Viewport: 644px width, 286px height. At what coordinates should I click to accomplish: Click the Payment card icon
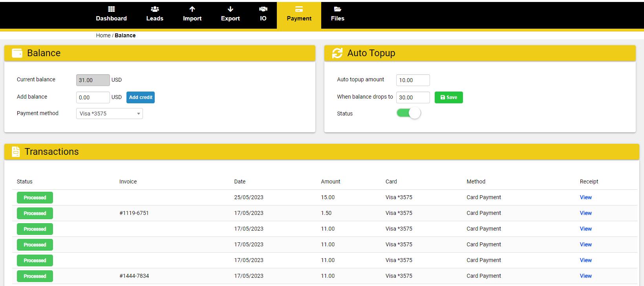click(299, 9)
